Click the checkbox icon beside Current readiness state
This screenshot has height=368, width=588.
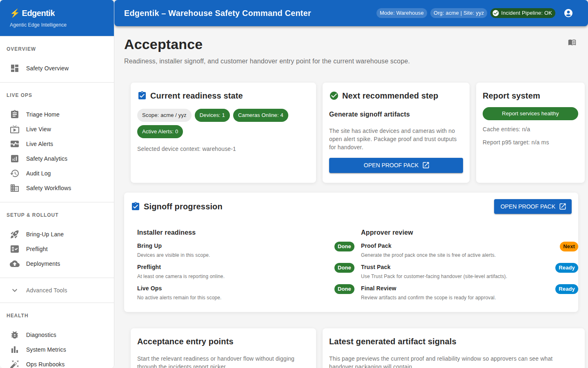[x=142, y=95]
